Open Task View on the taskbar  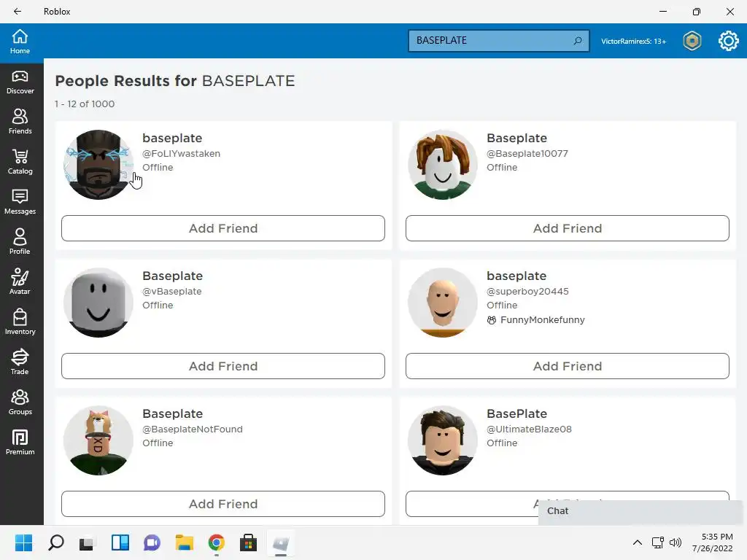[x=87, y=542]
